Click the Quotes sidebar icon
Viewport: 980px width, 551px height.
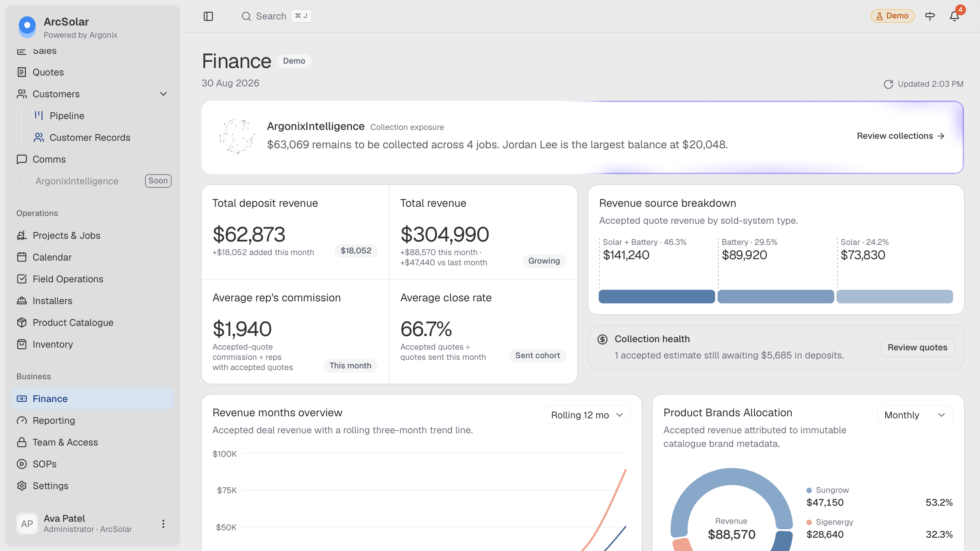click(x=22, y=72)
